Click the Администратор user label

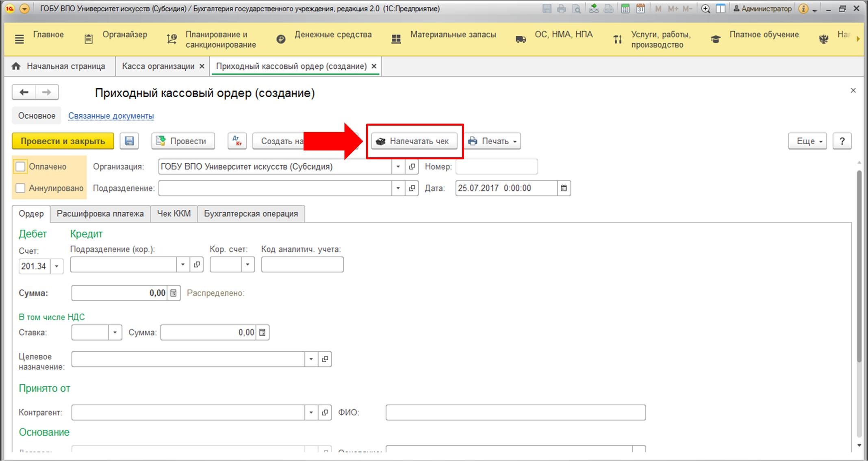pyautogui.click(x=762, y=9)
